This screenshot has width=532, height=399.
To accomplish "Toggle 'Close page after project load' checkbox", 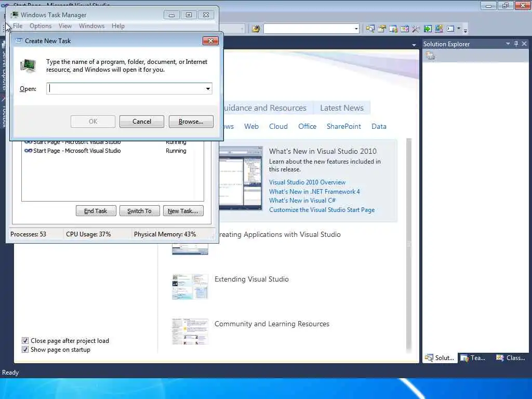I will [25, 340].
